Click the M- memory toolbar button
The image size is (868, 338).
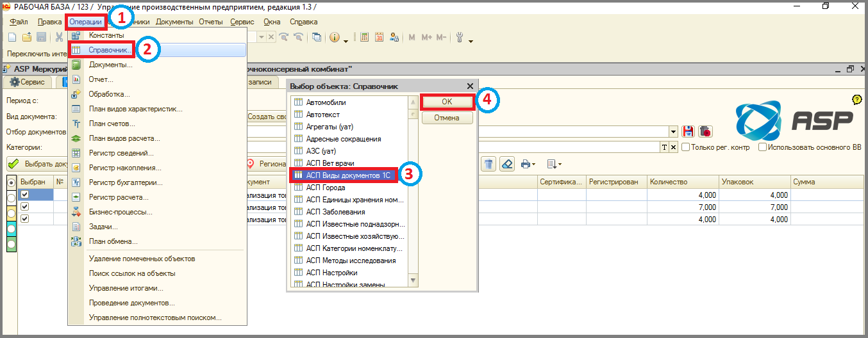click(442, 37)
